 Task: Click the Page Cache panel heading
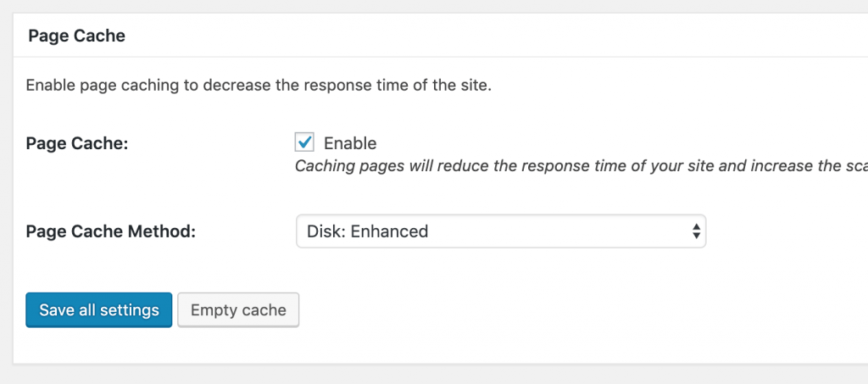[77, 36]
